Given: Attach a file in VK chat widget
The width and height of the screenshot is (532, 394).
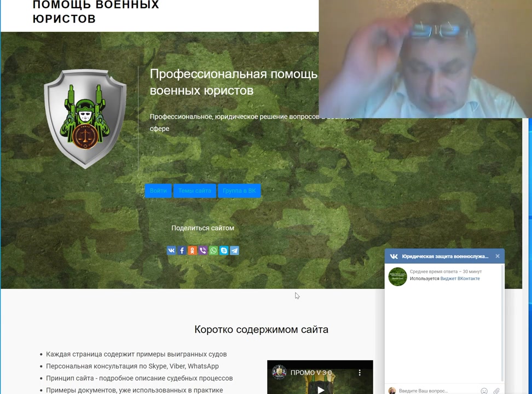Looking at the screenshot, I should 496,391.
